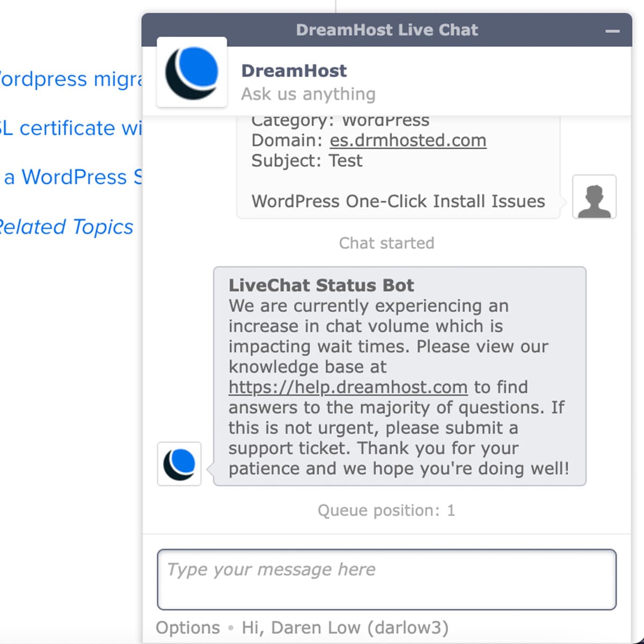Click the user avatar silhouette icon

point(594,196)
